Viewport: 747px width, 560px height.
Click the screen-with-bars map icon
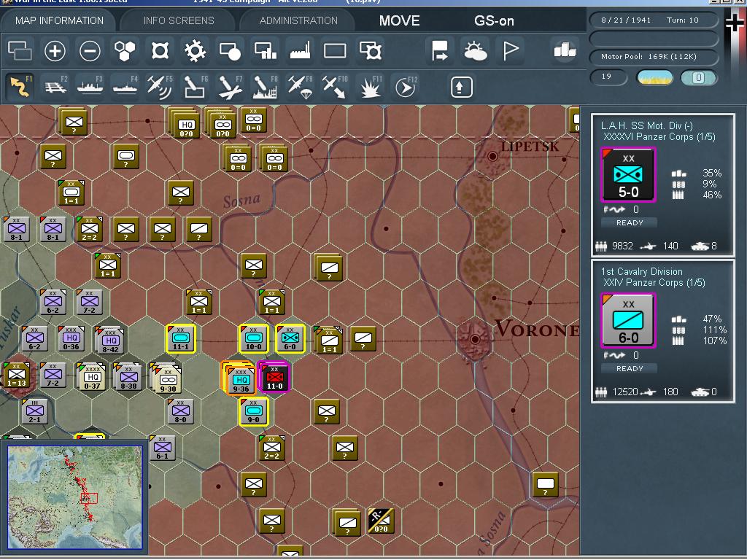coord(266,50)
